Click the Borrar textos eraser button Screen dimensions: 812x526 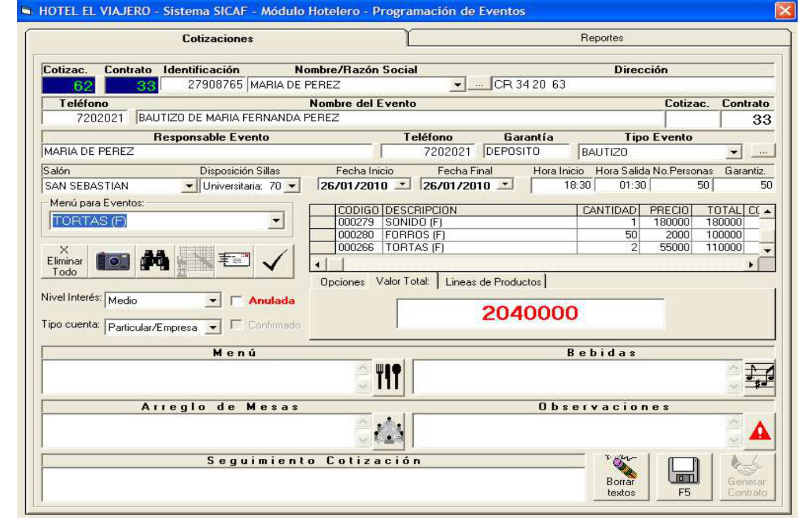click(621, 477)
